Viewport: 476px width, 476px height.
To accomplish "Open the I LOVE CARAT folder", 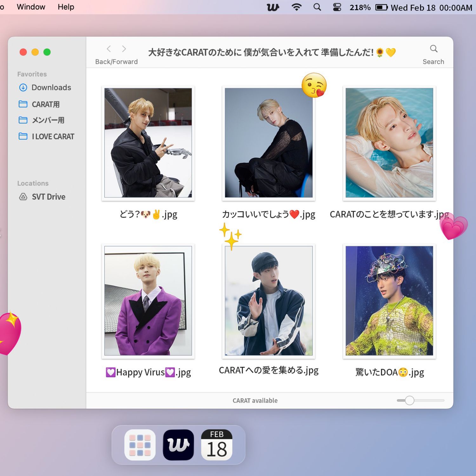I will tap(53, 136).
